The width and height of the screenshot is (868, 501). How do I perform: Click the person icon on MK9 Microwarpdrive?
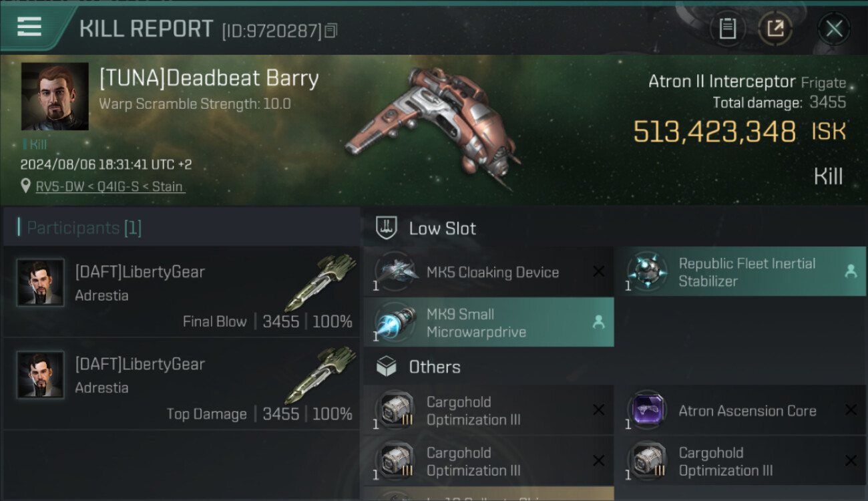(599, 322)
